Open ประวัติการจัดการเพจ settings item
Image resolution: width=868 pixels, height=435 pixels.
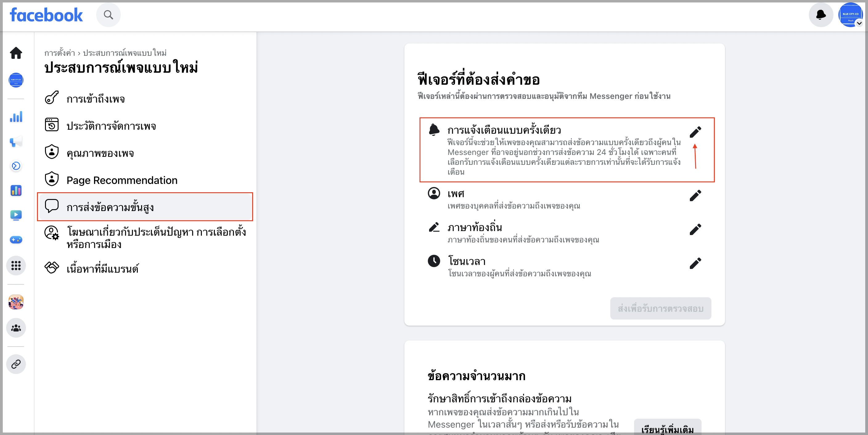coord(145,126)
